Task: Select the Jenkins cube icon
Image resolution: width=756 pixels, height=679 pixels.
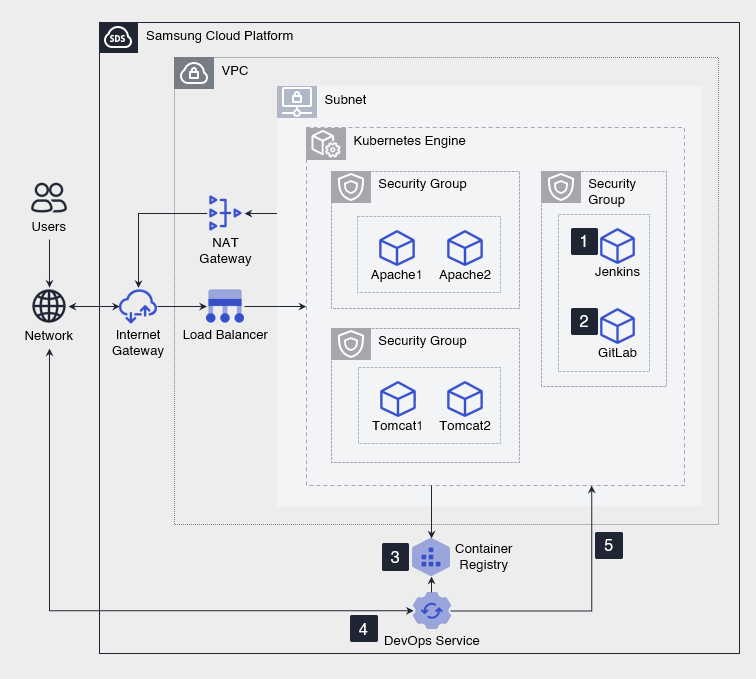Action: pos(618,246)
